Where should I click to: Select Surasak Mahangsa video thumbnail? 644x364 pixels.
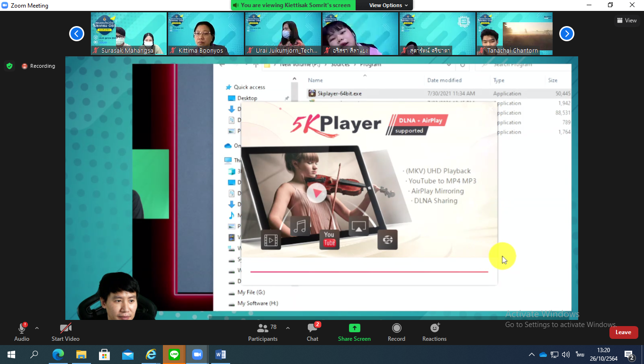(129, 34)
